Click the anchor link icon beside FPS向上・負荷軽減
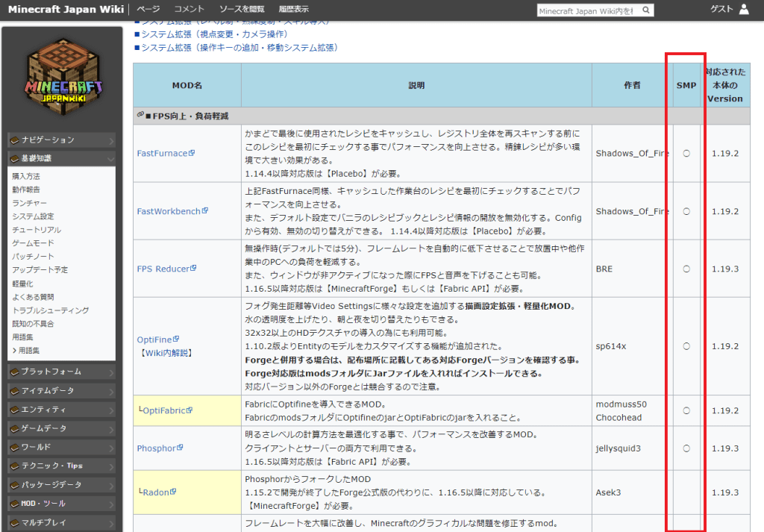 coord(140,114)
